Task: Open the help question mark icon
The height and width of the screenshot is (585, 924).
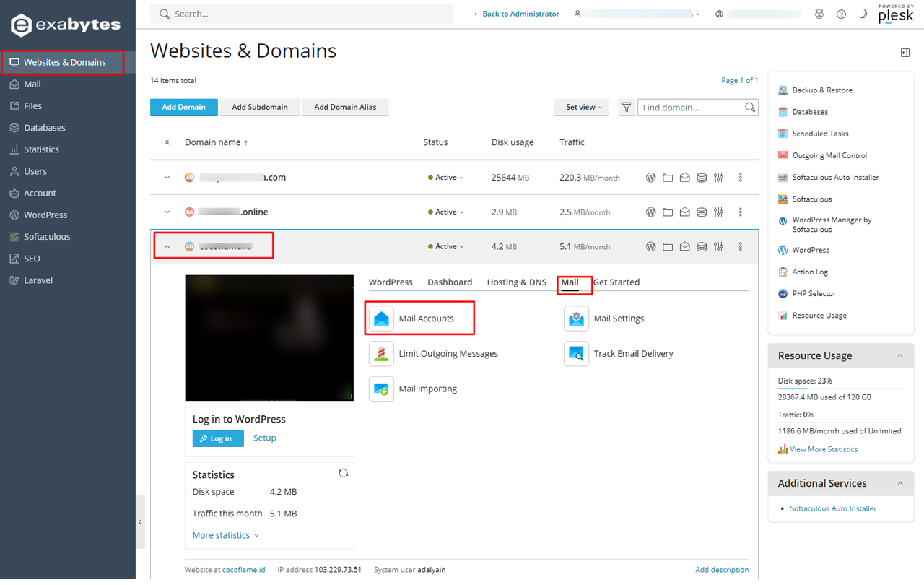Action: click(x=841, y=14)
